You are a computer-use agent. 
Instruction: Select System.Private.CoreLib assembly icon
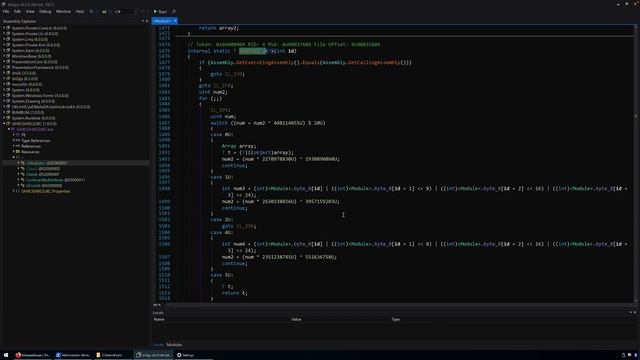pyautogui.click(x=8, y=28)
